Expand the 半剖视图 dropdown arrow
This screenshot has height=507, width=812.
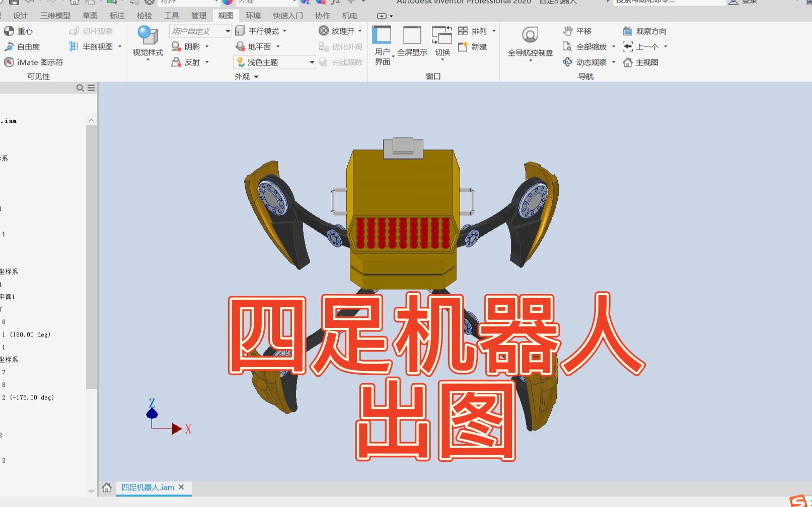click(120, 47)
